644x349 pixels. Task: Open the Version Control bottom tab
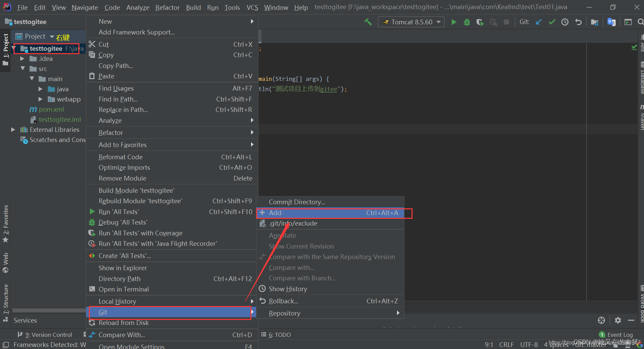coord(45,335)
